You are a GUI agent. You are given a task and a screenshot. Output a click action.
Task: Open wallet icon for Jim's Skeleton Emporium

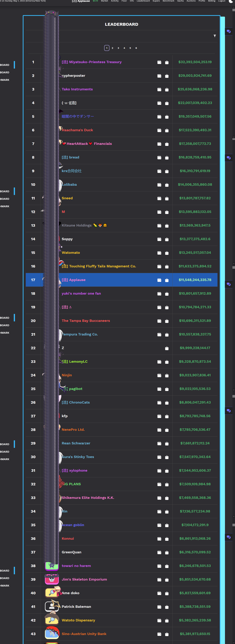pos(159,580)
